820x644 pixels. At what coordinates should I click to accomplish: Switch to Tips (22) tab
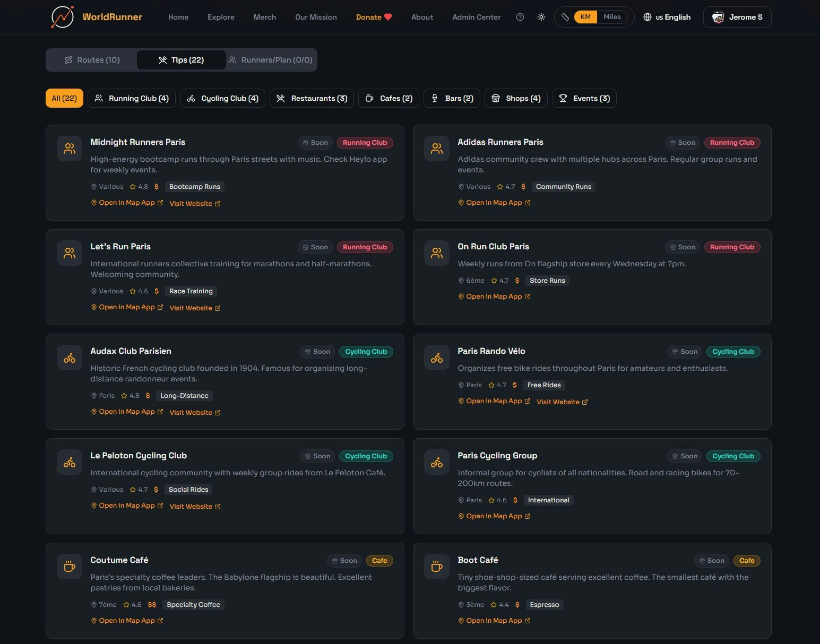coord(181,60)
